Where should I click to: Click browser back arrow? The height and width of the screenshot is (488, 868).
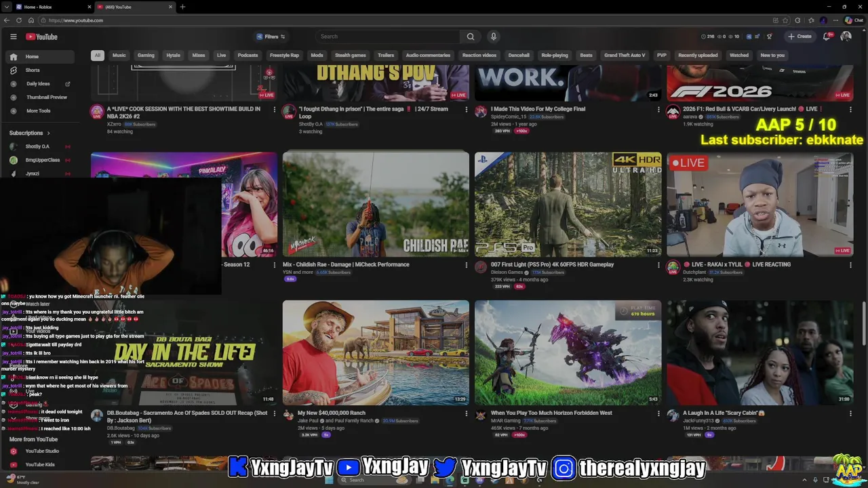tap(7, 20)
